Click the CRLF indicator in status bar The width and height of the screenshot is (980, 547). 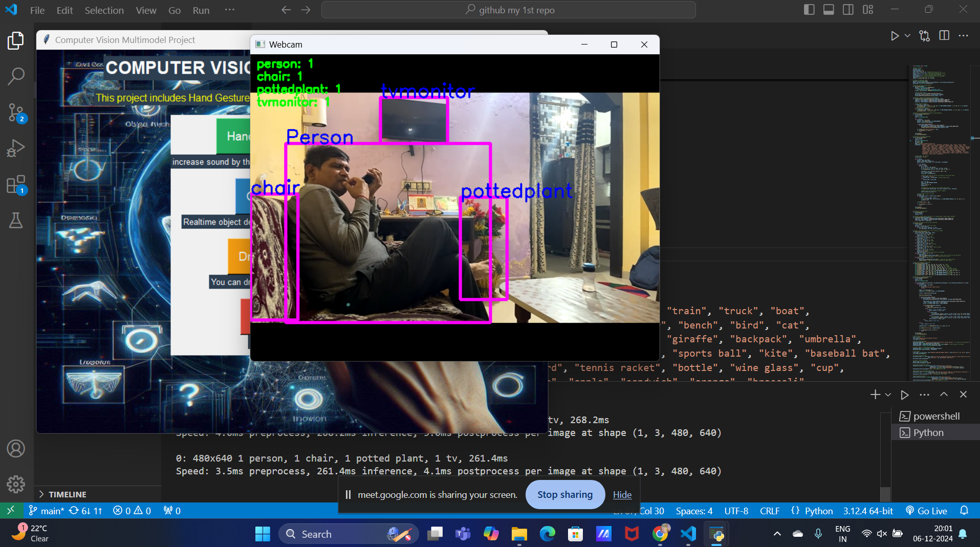click(x=769, y=510)
